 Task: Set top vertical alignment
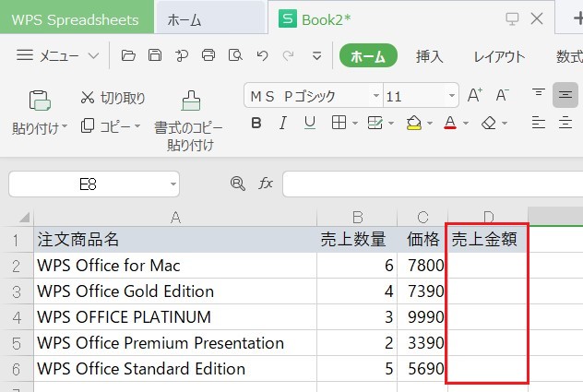tap(539, 94)
